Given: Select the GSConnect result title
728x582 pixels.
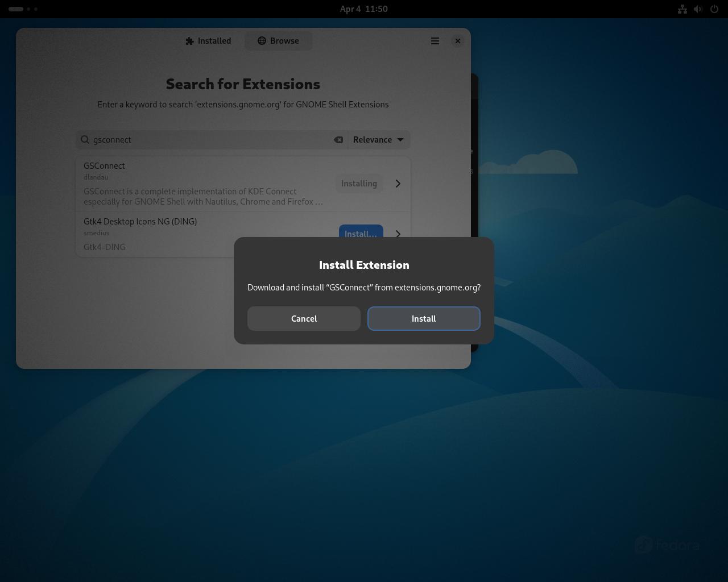Looking at the screenshot, I should pyautogui.click(x=104, y=166).
